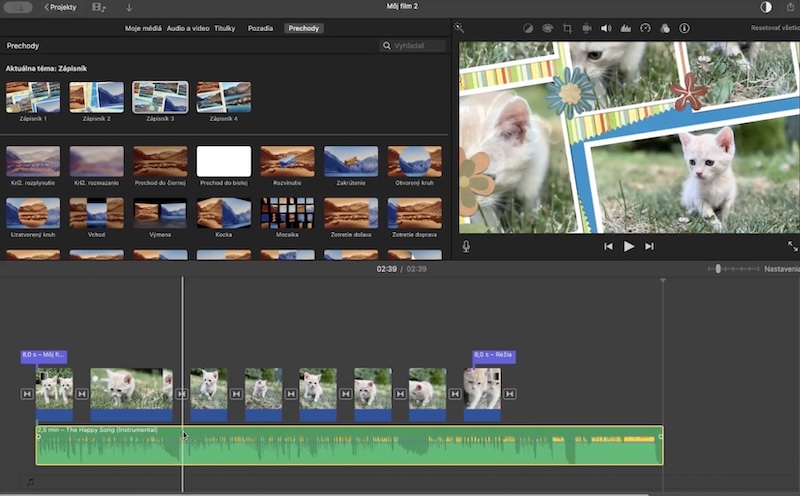Viewport: 800px width, 496px height.
Task: Open the video stabilization camera icon
Action: (x=587, y=29)
